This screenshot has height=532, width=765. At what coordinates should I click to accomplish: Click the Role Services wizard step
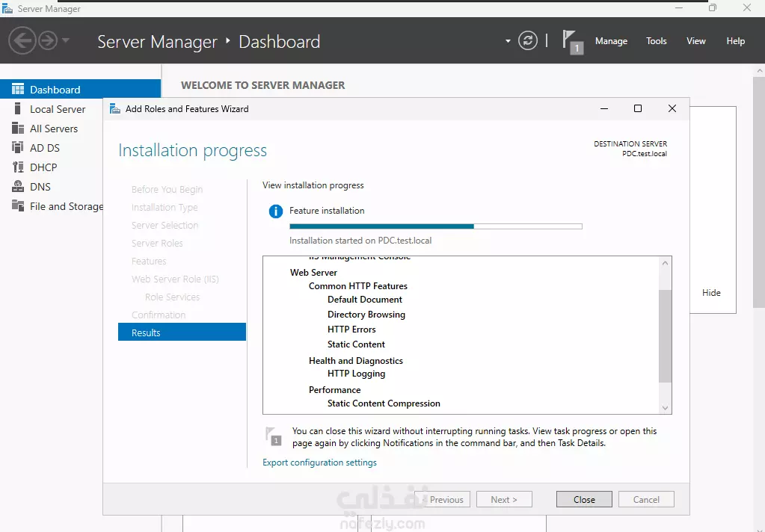(x=172, y=297)
